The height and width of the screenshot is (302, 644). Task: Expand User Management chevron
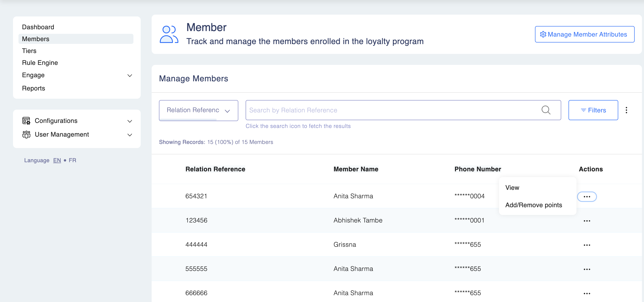click(130, 135)
